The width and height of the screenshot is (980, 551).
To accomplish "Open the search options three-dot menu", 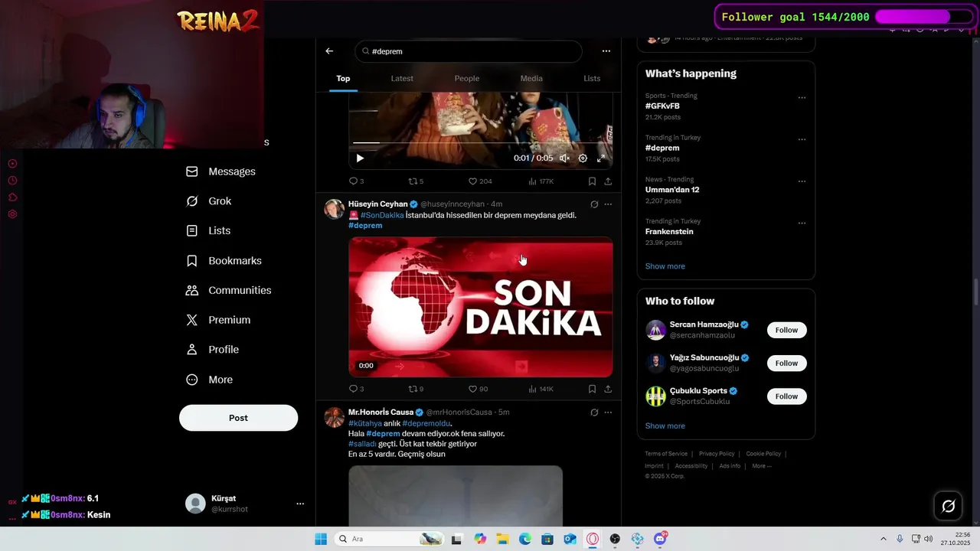I will (x=606, y=51).
